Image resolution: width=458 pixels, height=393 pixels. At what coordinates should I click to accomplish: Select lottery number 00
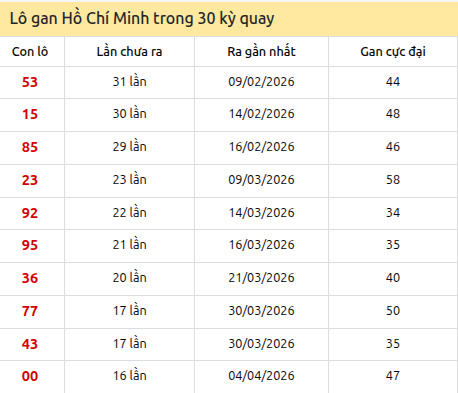coord(30,376)
